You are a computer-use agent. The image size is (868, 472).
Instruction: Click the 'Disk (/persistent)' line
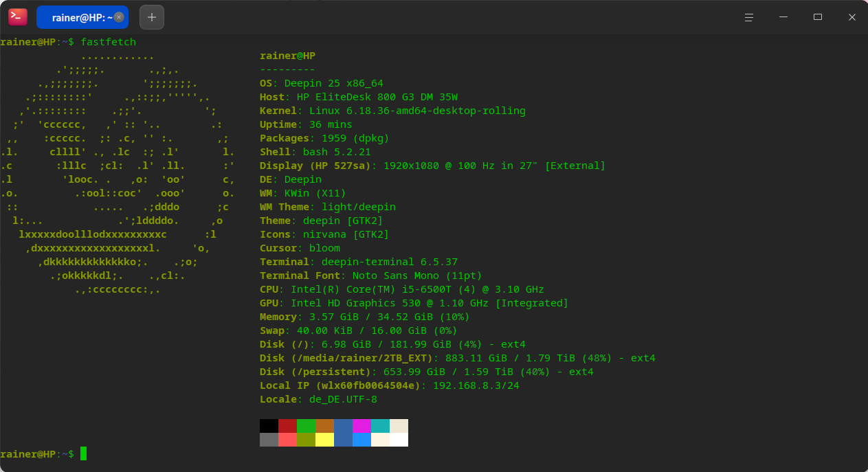click(x=427, y=372)
